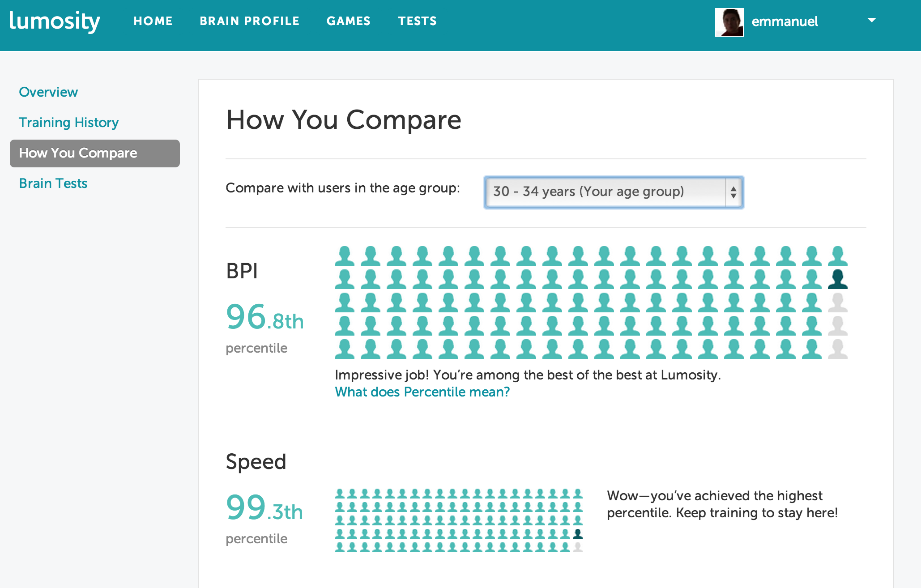Click the emmanuel profile avatar
921x588 pixels.
tap(729, 22)
